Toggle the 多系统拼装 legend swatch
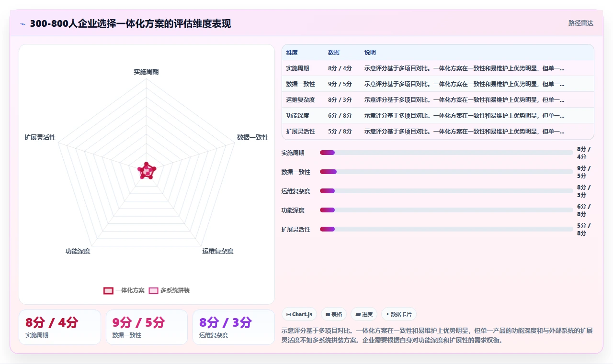This screenshot has width=613, height=364. [153, 290]
